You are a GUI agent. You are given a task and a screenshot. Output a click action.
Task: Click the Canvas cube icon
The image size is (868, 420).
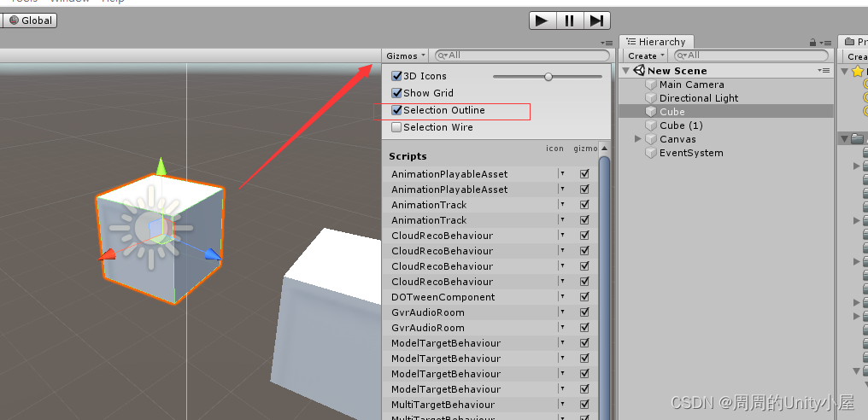[x=651, y=139]
